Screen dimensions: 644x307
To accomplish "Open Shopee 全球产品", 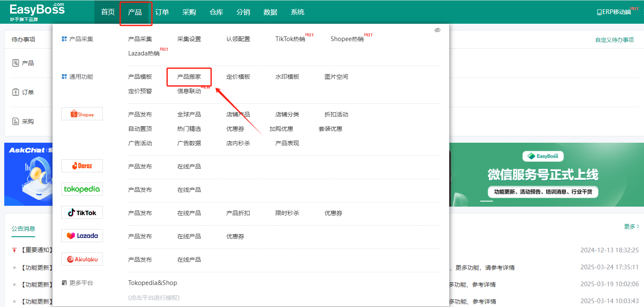I will pyautogui.click(x=189, y=114).
